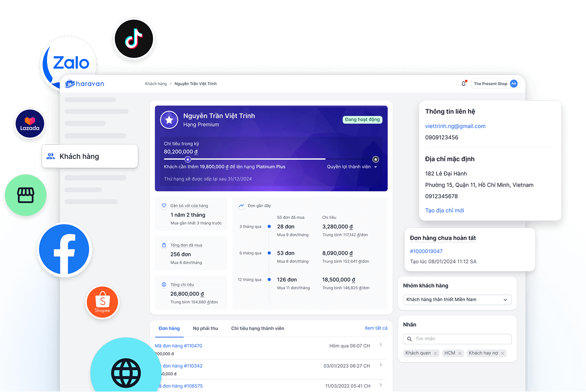
Task: Click the globe website icon
Action: coord(126,372)
